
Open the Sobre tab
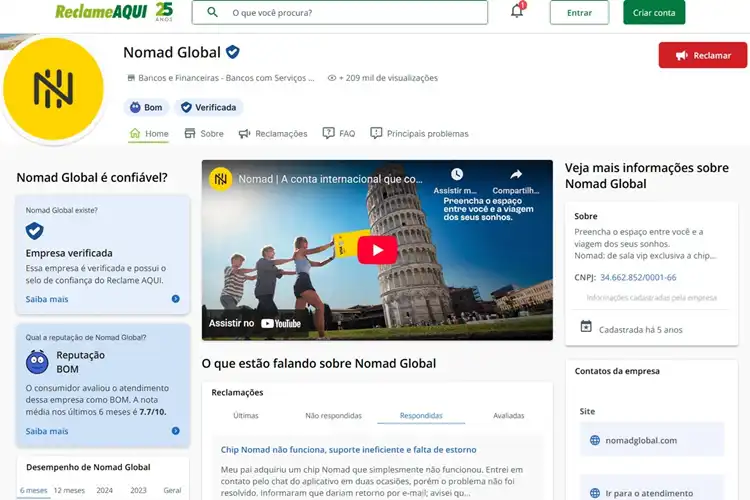(x=204, y=133)
